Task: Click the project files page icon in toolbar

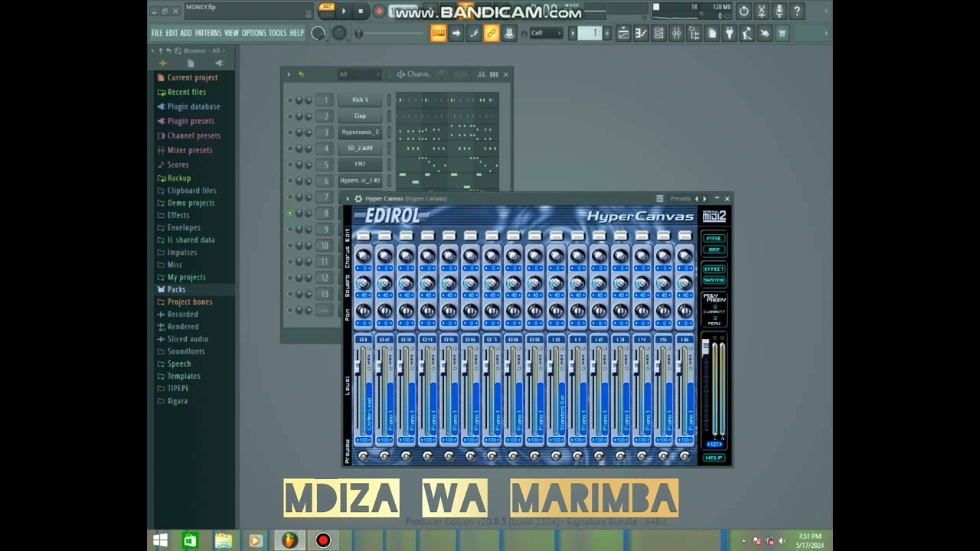Action: [x=711, y=33]
